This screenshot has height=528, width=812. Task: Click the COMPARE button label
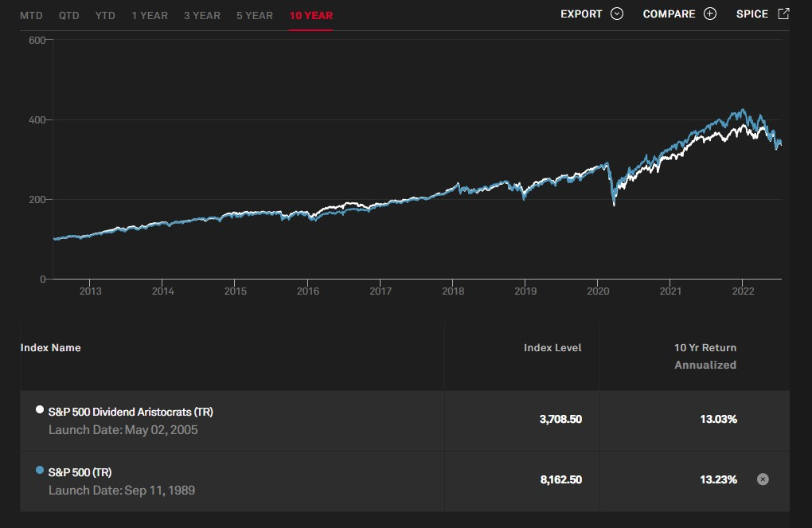(669, 14)
